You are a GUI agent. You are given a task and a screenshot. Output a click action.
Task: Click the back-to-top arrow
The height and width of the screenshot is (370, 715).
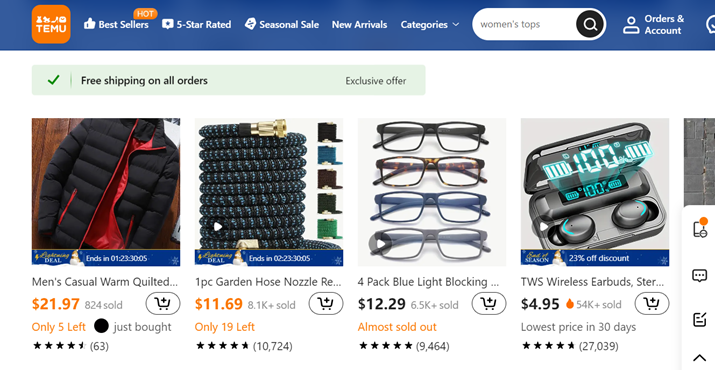click(699, 358)
